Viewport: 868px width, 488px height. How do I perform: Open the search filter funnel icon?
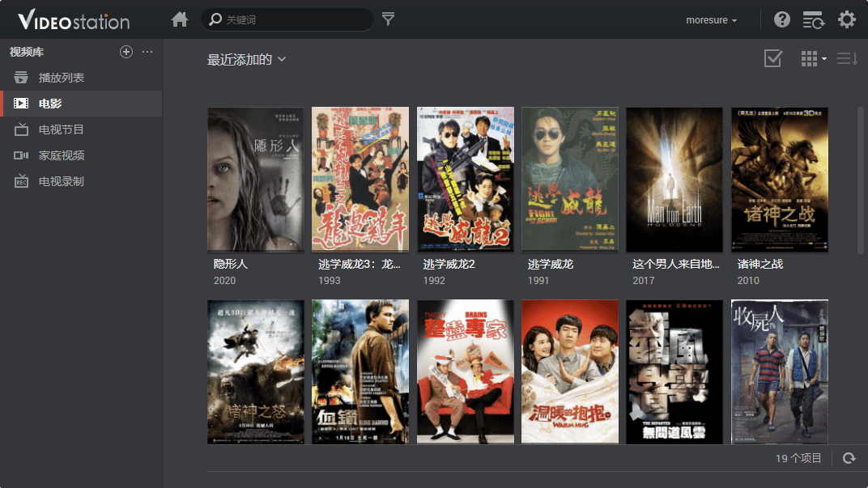point(389,19)
